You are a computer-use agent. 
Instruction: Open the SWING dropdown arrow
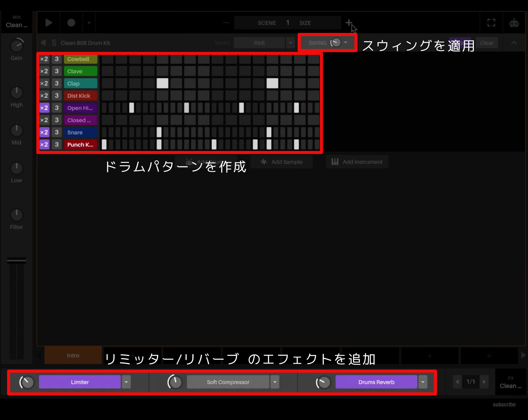[x=345, y=43]
